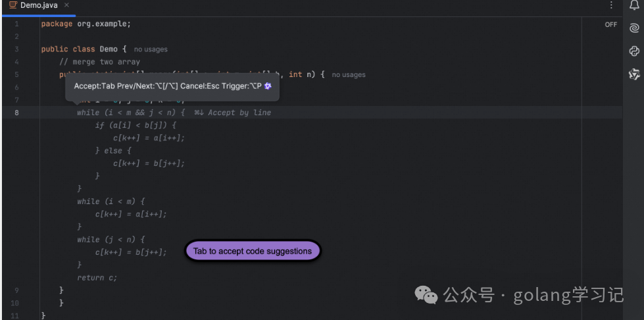The width and height of the screenshot is (644, 320).
Task: Click the WeChat logo in the watermark
Action: [426, 295]
